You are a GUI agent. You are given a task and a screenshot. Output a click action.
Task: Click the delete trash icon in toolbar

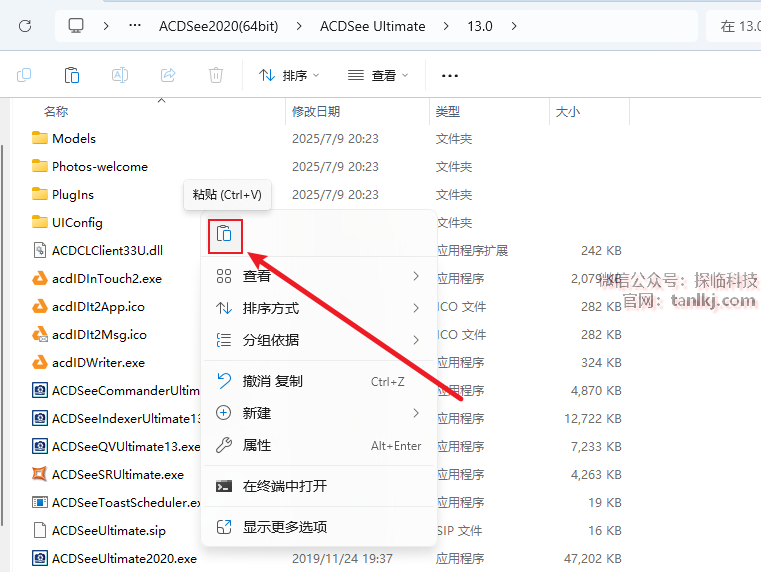(x=216, y=75)
